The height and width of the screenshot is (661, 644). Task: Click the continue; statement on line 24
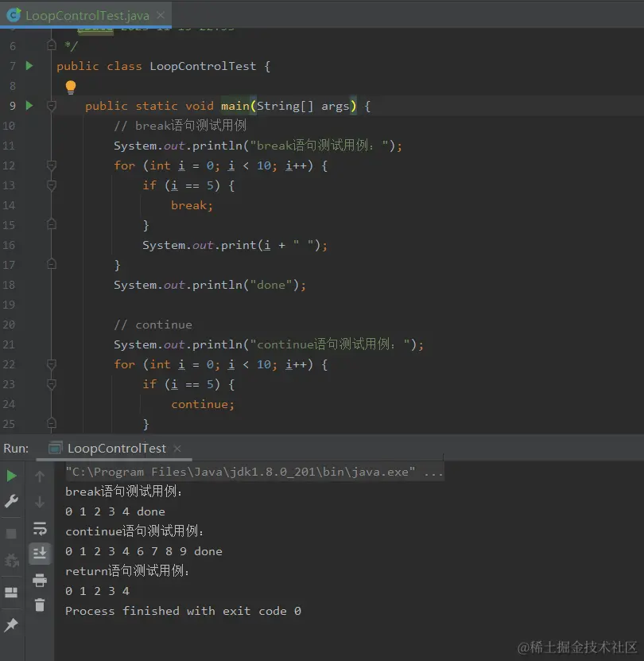pyautogui.click(x=202, y=404)
